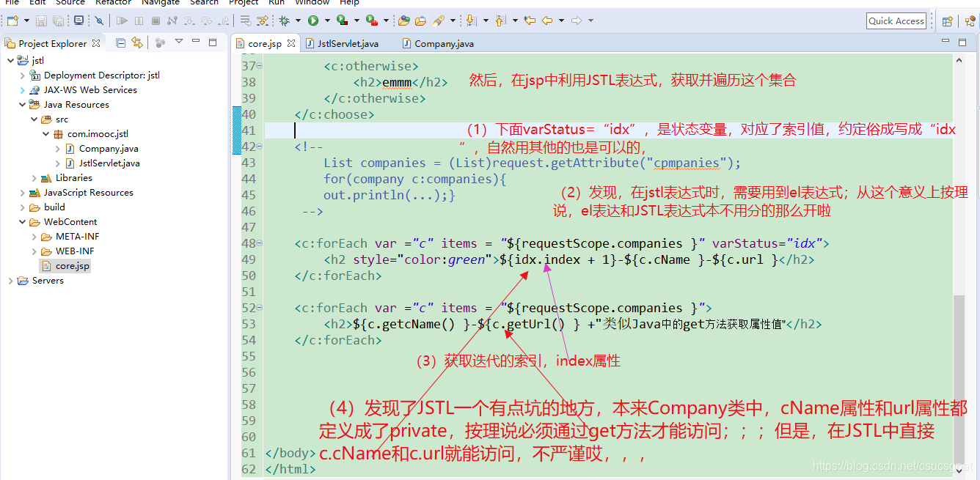Switch to the Java EE perspective icon
The width and height of the screenshot is (980, 480).
tap(969, 21)
